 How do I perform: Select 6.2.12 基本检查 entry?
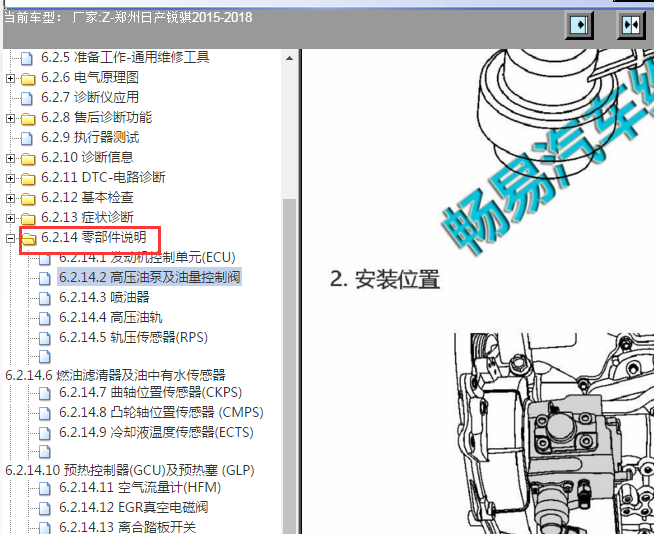87,197
